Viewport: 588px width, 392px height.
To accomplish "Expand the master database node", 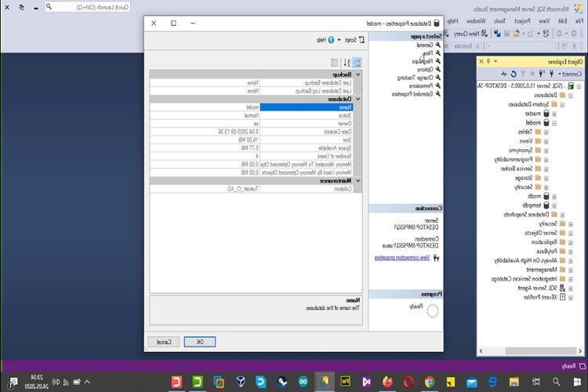I will coord(554,114).
